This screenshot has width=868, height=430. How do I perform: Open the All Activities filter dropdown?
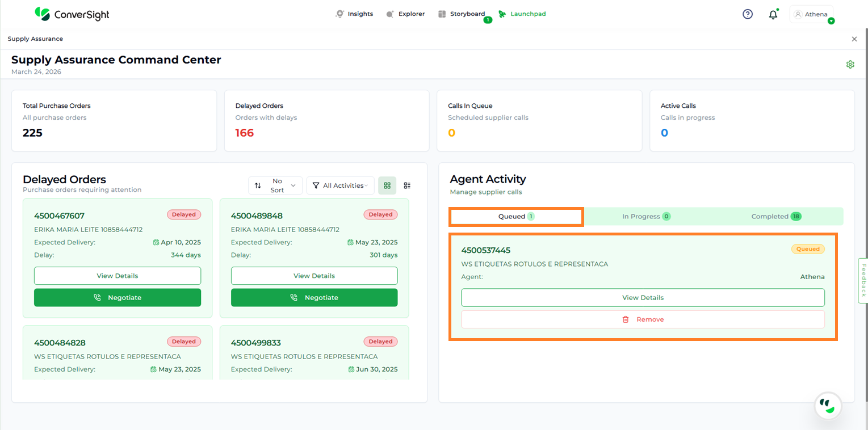click(x=340, y=186)
